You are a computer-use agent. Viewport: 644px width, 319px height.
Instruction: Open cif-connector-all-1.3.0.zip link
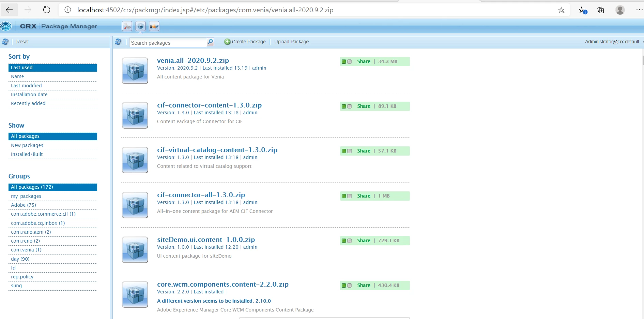click(201, 195)
